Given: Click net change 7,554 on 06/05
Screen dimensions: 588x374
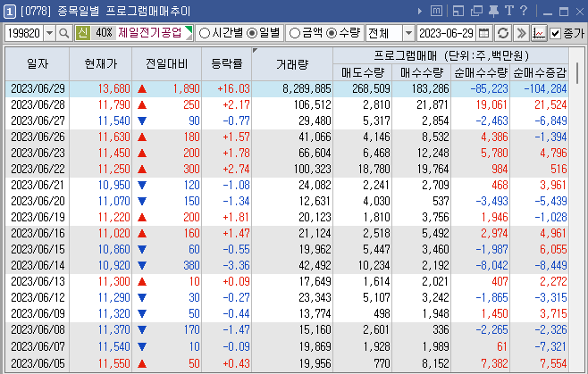Looking at the screenshot, I should point(553,363).
